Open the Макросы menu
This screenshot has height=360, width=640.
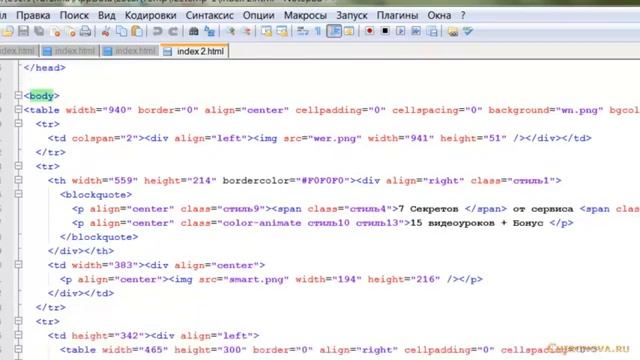click(305, 16)
